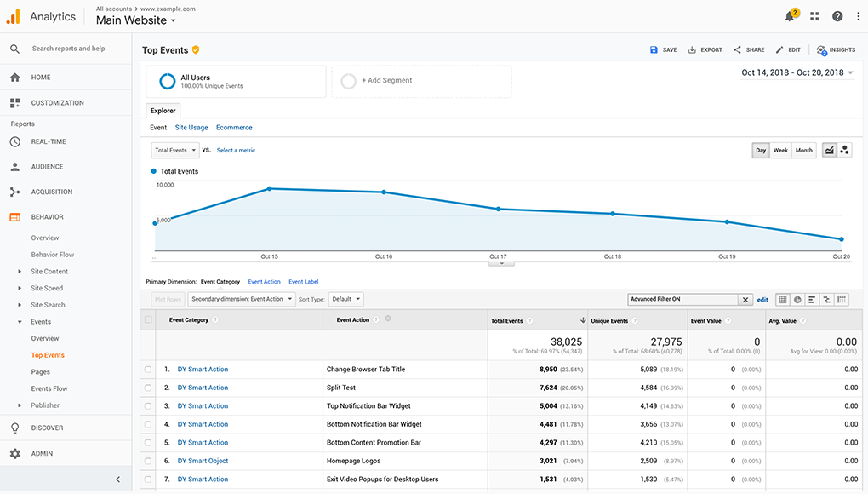Clear the advanced filter with X icon
868x494 pixels.
pyautogui.click(x=745, y=300)
